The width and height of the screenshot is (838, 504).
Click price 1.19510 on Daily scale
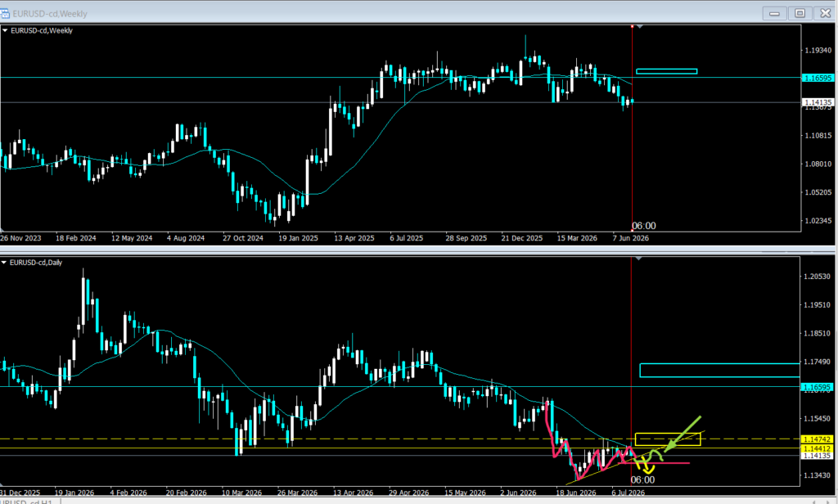[x=818, y=304]
